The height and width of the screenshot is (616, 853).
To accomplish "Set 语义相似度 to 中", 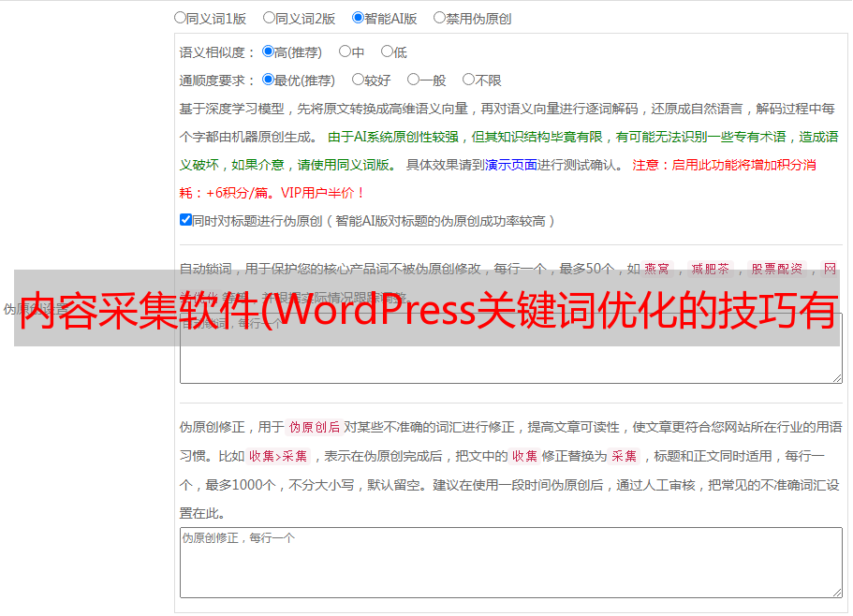I will tap(345, 51).
